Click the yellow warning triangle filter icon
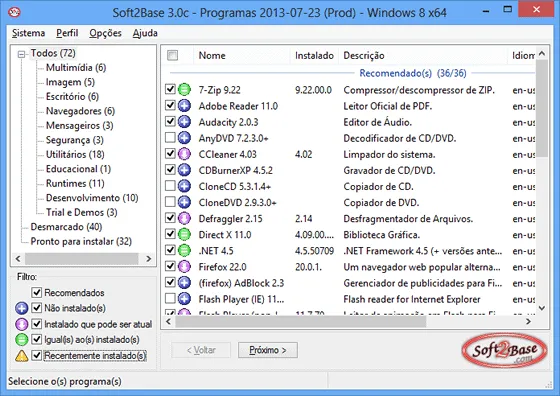The width and height of the screenshot is (560, 396). [x=21, y=356]
